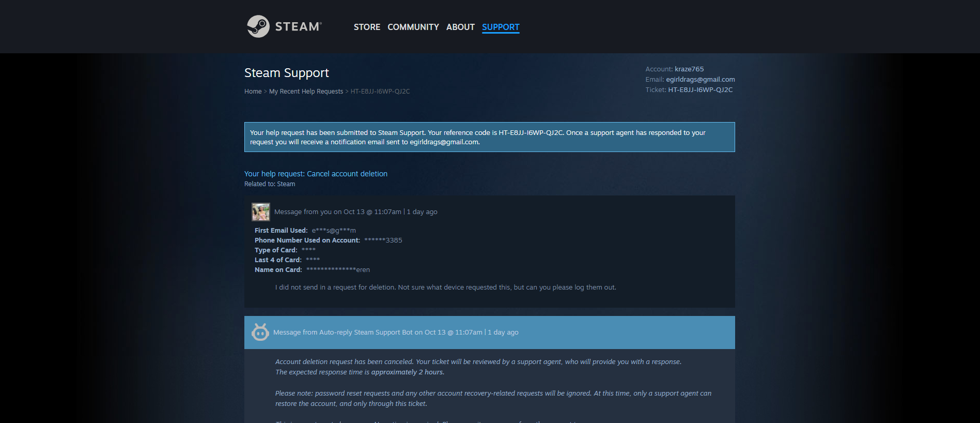Click the 'Please note: password reset requests' paragraph
Screen dimensions: 980x423
pos(493,399)
